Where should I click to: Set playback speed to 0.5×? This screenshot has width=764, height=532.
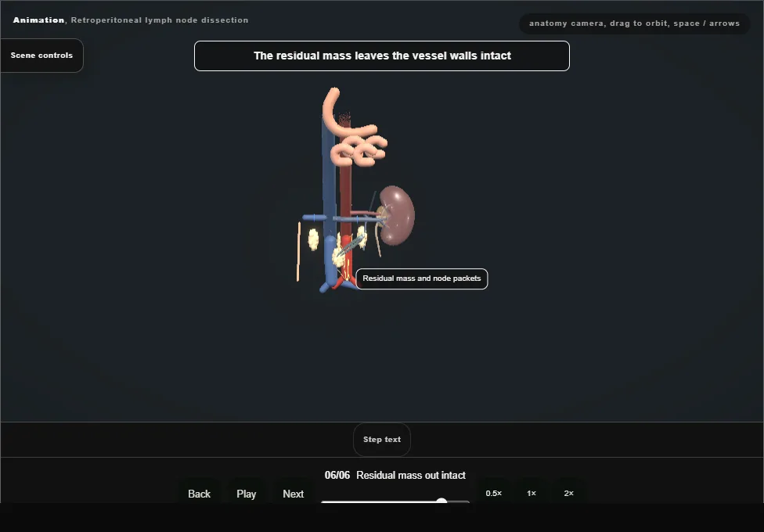coord(494,493)
